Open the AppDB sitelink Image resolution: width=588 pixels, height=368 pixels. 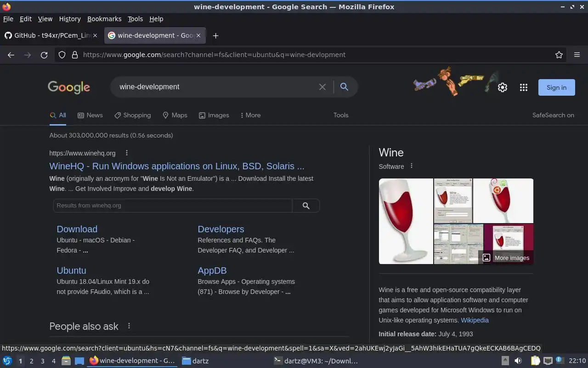pos(212,270)
